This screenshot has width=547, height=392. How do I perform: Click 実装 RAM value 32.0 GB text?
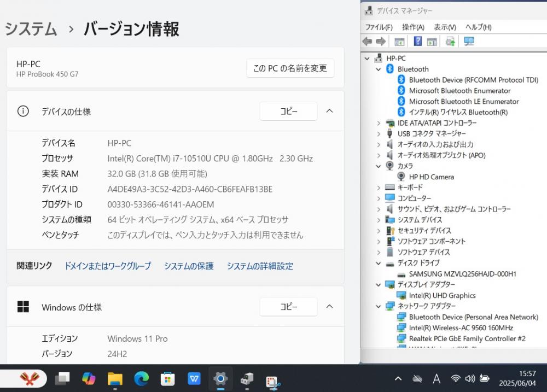[157, 174]
